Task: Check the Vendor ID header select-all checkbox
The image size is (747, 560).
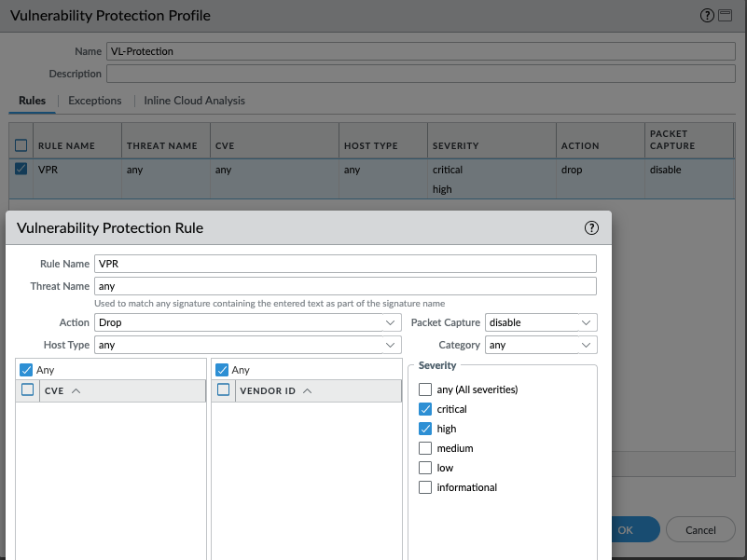Action: [224, 390]
